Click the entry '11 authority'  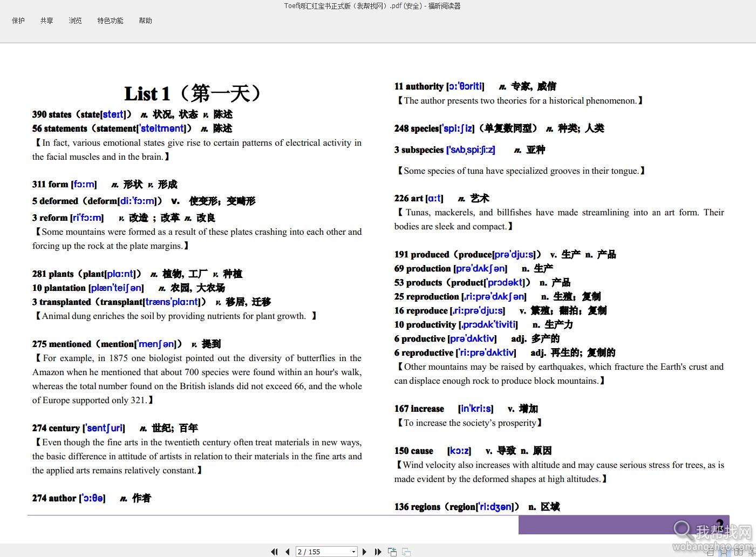pyautogui.click(x=475, y=86)
